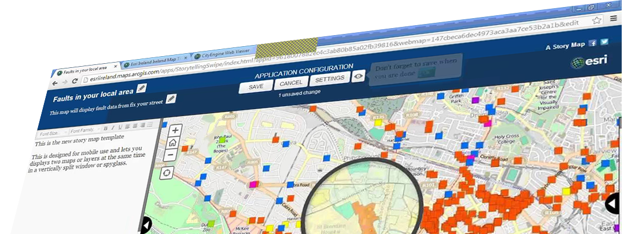Viewport: 644px width, 234px height.
Task: Collapse the left description panel arrow
Action: point(146,224)
